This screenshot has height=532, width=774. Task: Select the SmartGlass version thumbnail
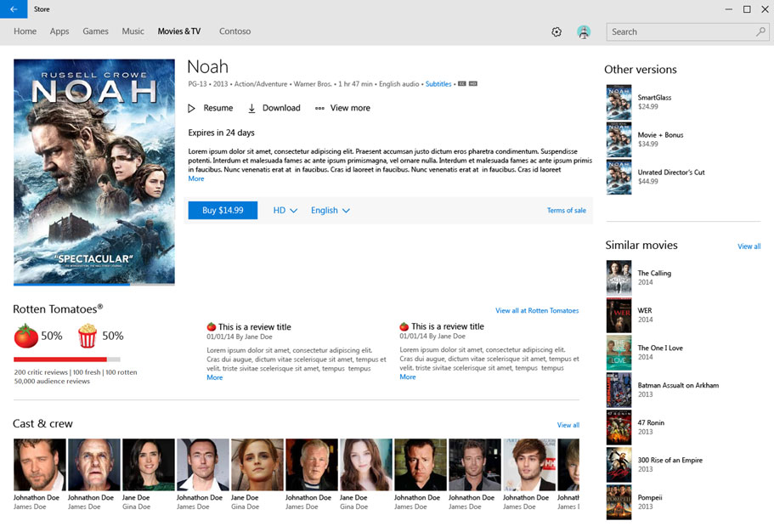619,102
